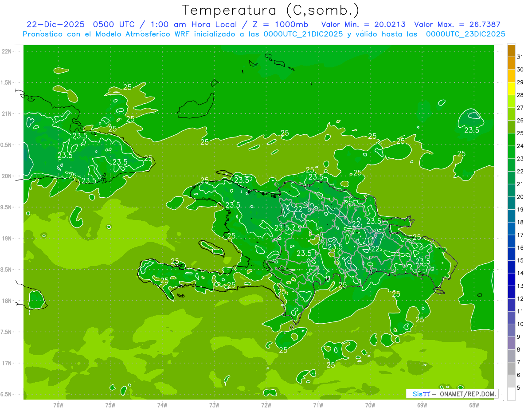Click the colorbar scale label '11'
532x411 pixels.
520,311
